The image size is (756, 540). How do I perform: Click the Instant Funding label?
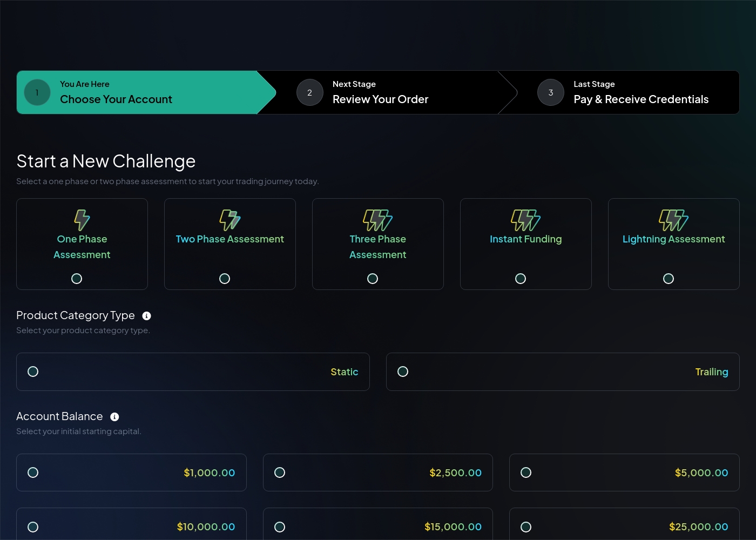526,239
